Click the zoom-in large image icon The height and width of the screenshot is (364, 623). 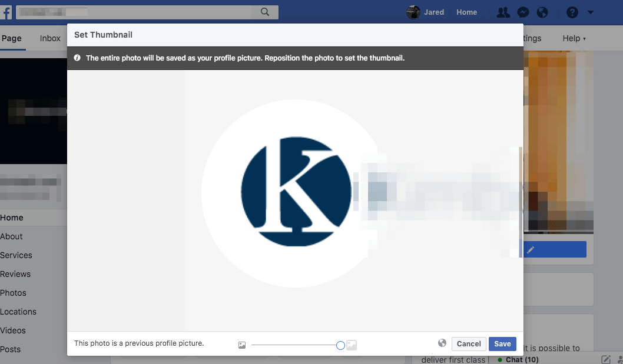[352, 345]
